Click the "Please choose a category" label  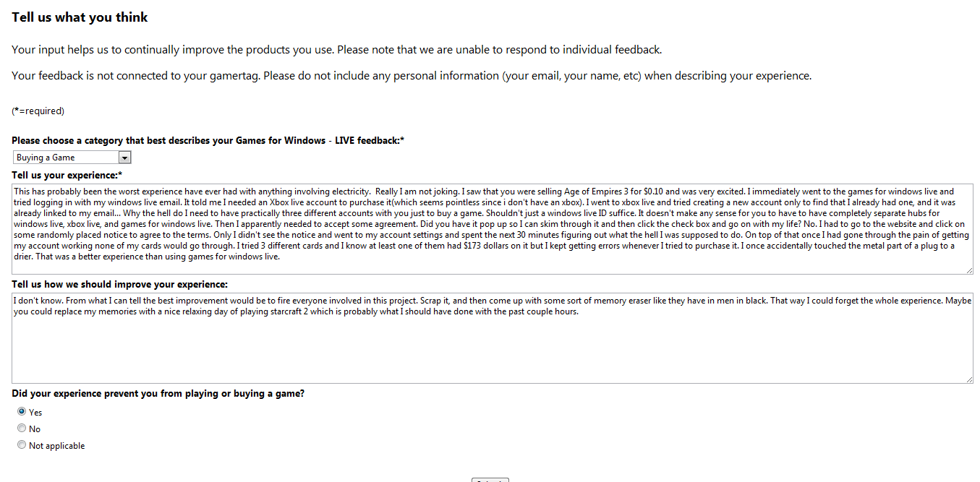click(208, 140)
